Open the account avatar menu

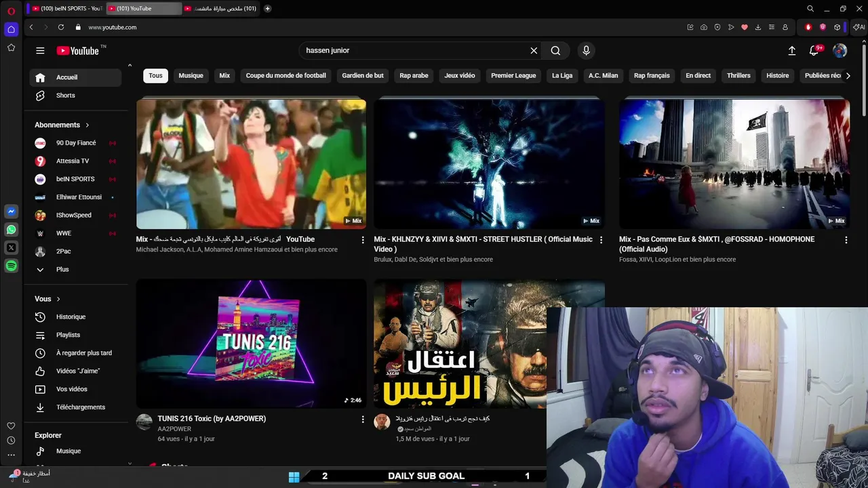click(x=840, y=50)
